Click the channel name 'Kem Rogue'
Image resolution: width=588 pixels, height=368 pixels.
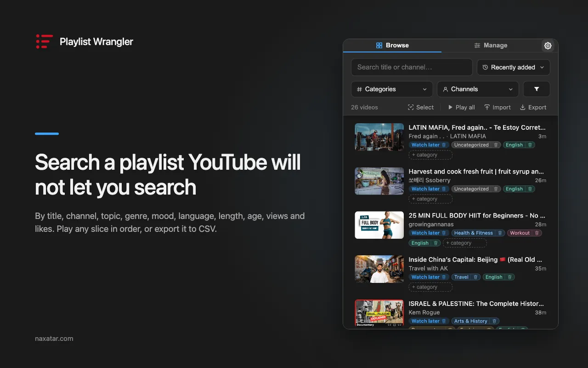[x=424, y=312]
